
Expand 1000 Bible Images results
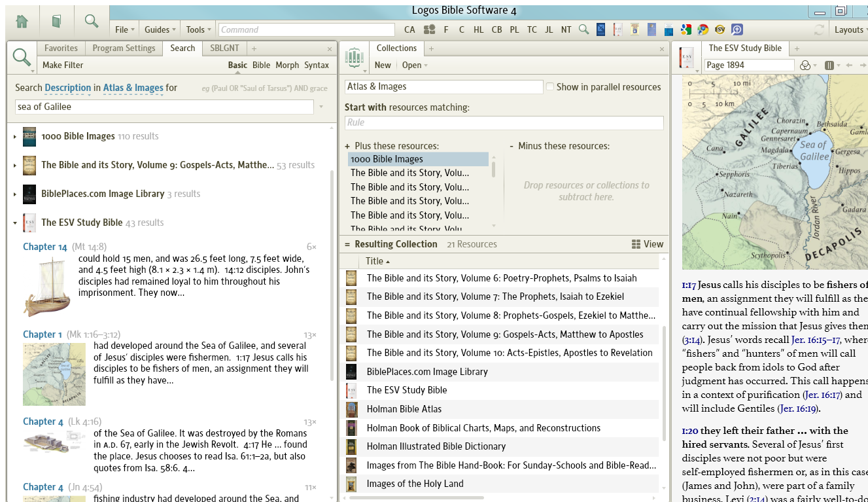(14, 137)
